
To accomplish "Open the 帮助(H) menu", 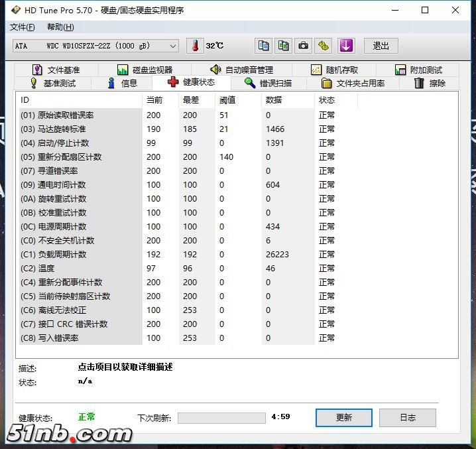I will (x=60, y=27).
